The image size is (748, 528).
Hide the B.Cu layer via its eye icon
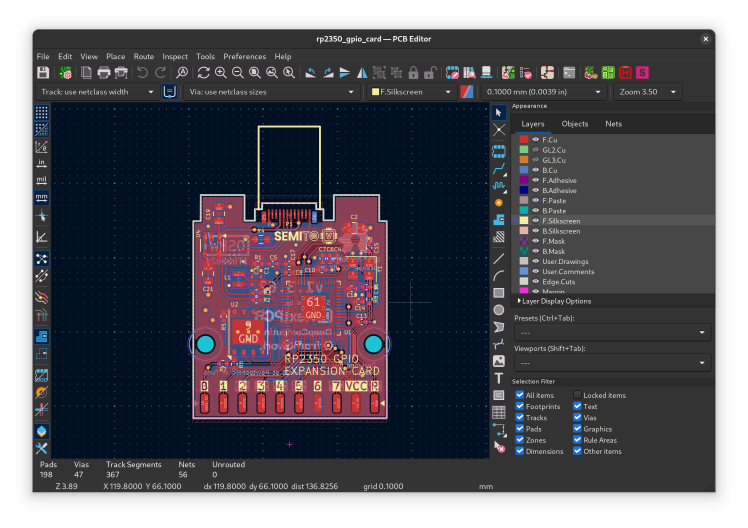point(535,170)
